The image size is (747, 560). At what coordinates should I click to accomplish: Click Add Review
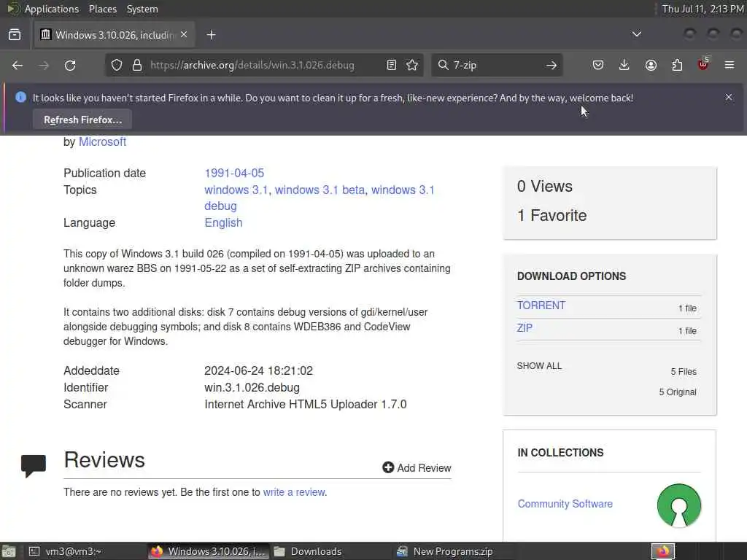[417, 467]
